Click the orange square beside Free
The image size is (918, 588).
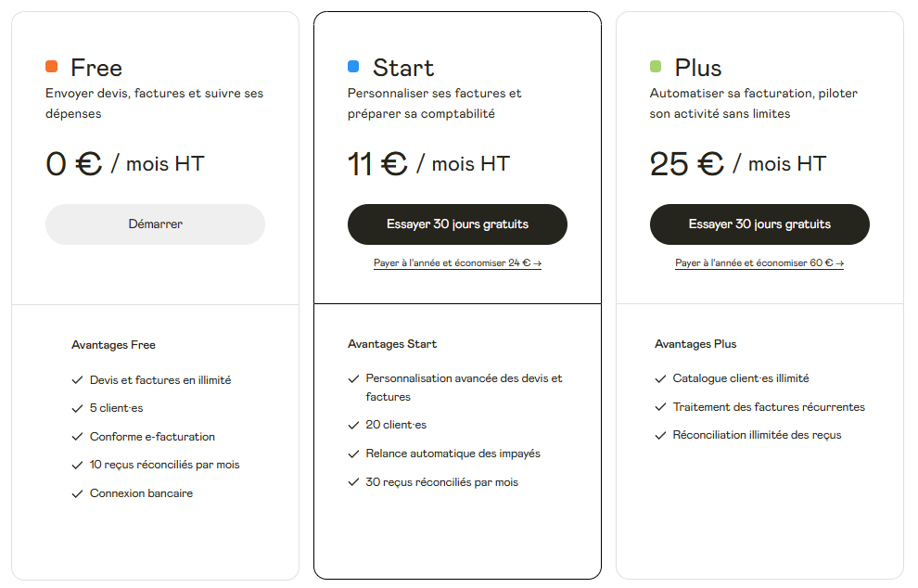point(52,67)
